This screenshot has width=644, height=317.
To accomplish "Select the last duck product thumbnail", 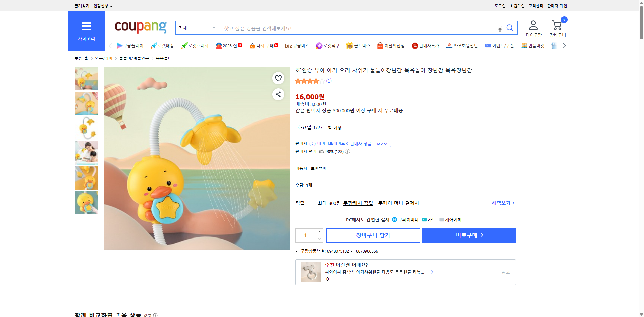I will (86, 202).
